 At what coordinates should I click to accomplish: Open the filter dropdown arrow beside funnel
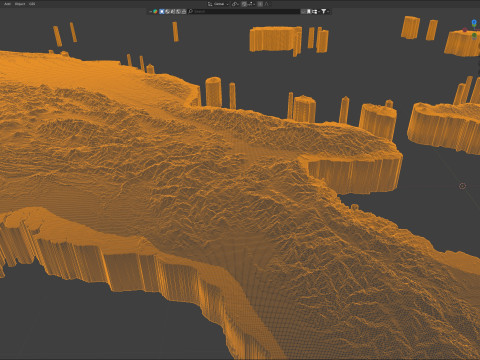click(328, 11)
